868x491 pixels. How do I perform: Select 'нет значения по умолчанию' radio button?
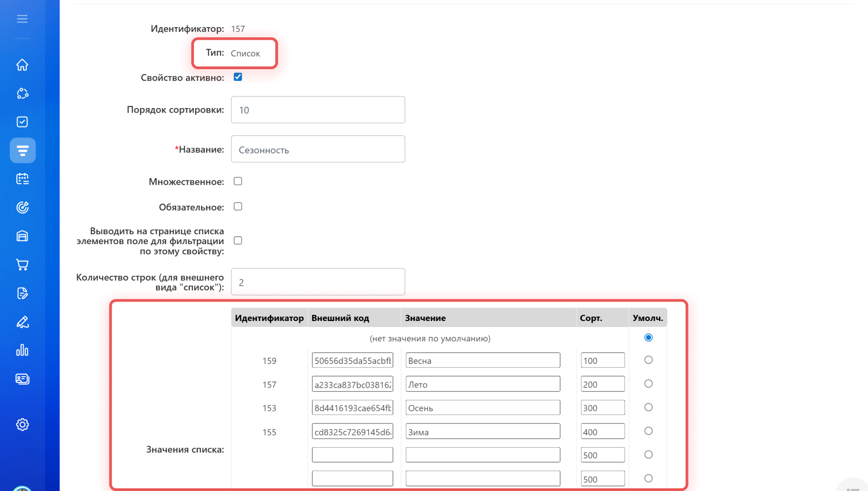point(648,338)
